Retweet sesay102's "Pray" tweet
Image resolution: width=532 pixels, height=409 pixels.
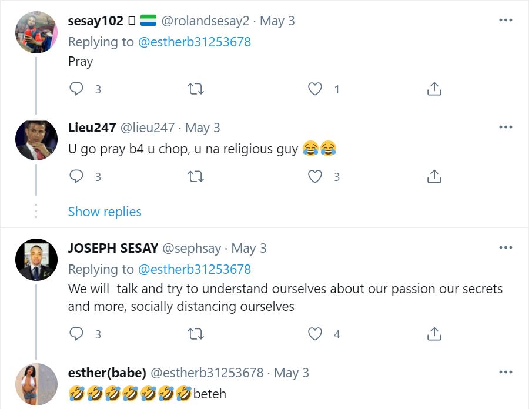coord(195,89)
